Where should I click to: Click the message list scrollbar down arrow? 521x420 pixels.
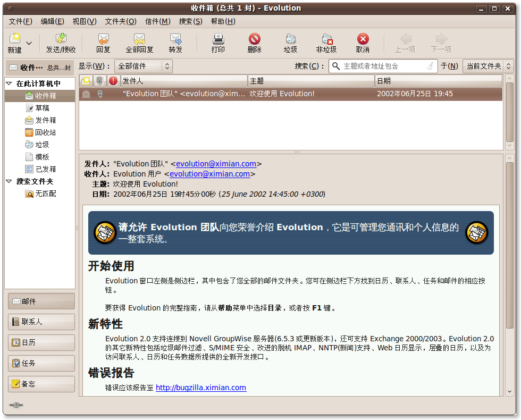tap(510, 146)
